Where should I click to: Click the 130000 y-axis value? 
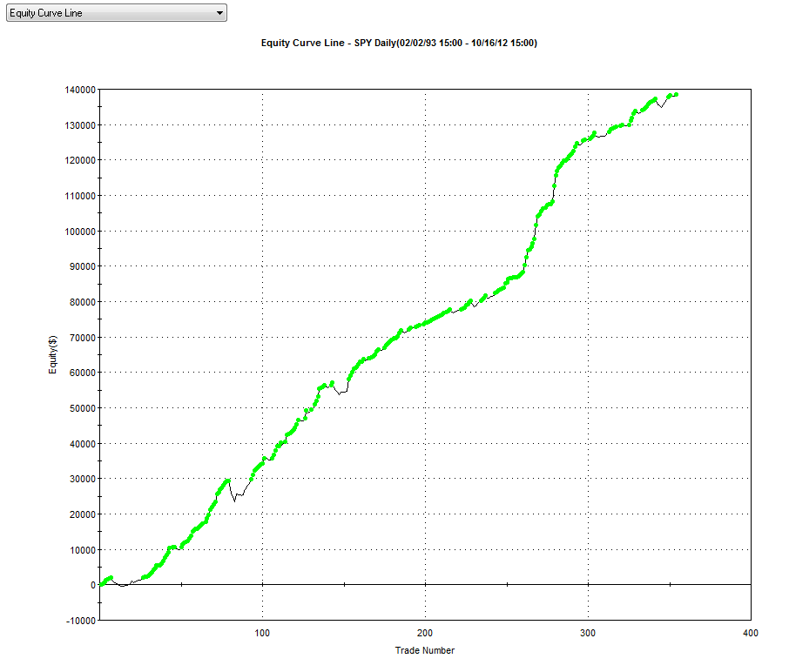tap(80, 125)
